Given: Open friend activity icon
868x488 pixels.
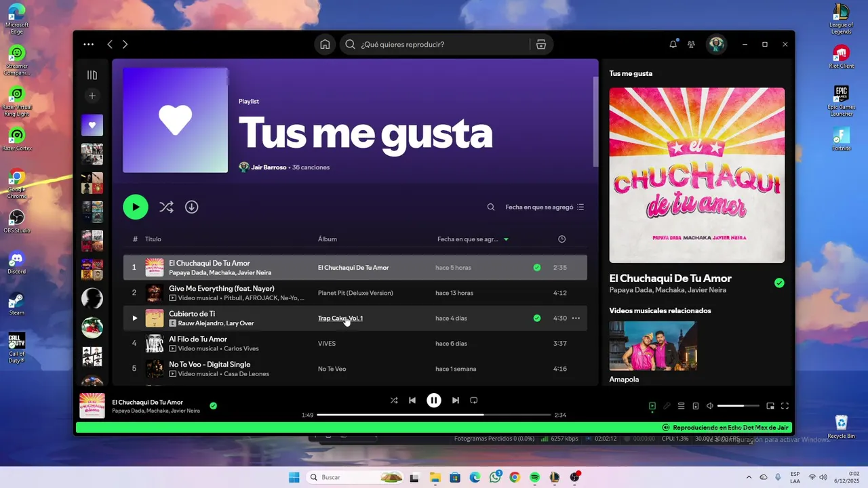Looking at the screenshot, I should click(x=691, y=44).
